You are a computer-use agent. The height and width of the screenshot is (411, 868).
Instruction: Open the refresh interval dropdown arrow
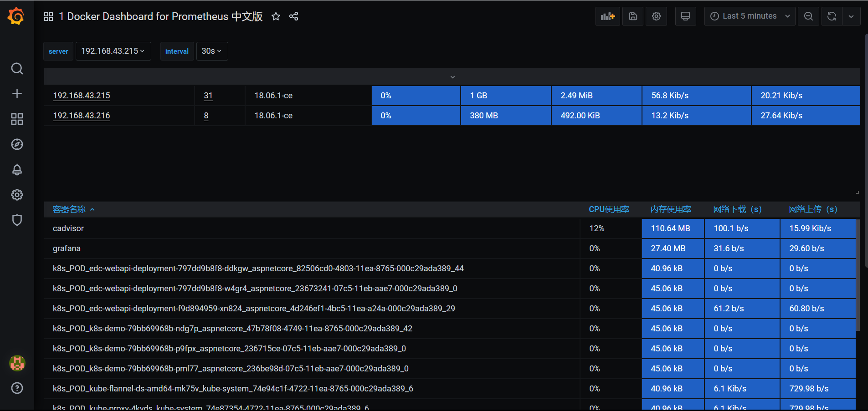(851, 16)
